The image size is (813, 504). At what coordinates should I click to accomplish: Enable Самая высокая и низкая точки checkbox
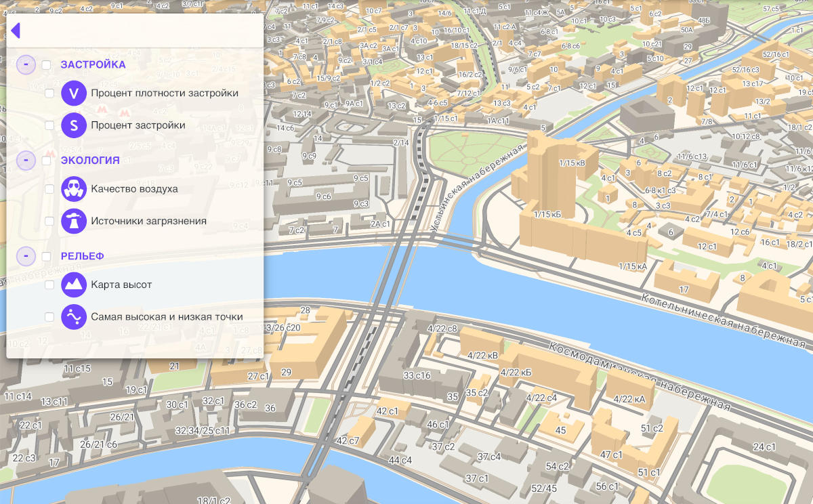coord(49,316)
